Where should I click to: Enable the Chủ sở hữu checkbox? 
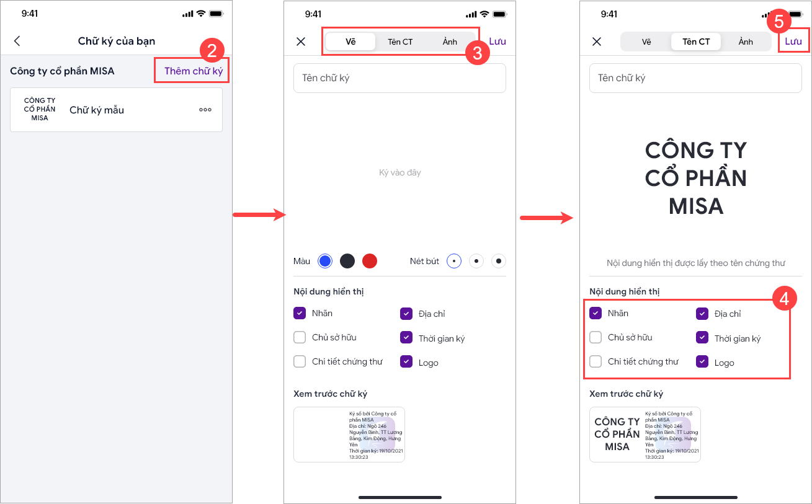[x=596, y=337]
